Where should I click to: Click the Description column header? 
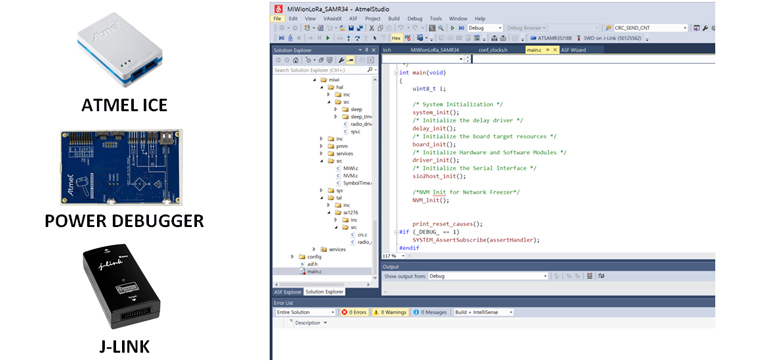[307, 323]
